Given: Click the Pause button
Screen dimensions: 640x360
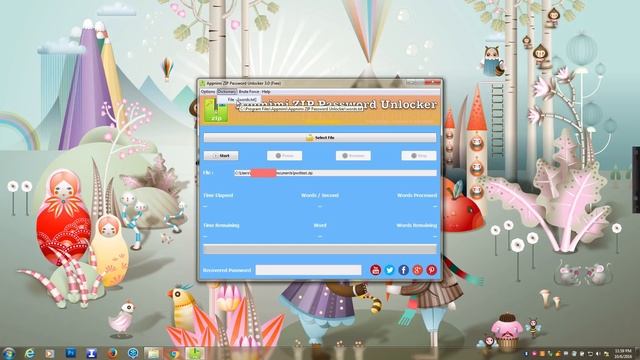Looking at the screenshot, I should pyautogui.click(x=284, y=156).
